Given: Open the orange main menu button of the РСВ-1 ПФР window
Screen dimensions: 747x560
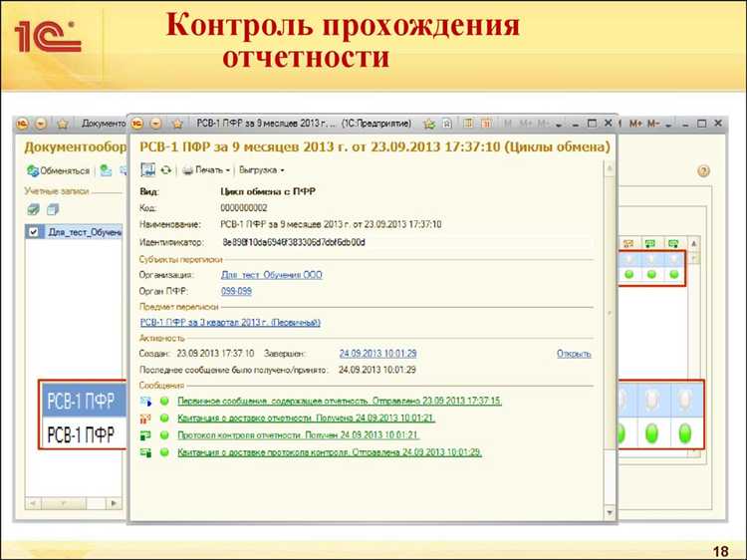Looking at the screenshot, I should click(155, 124).
